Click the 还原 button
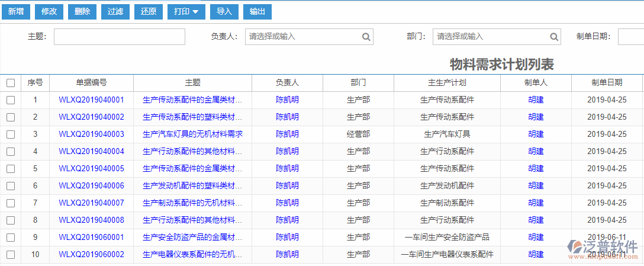The image size is (644, 266). (x=149, y=11)
